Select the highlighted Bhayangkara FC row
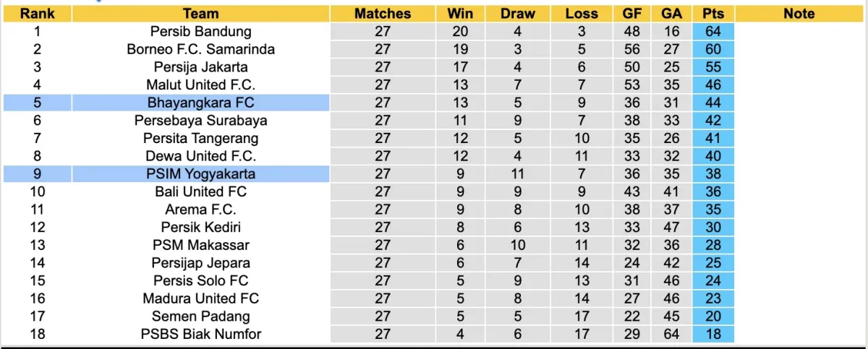Viewport: 868px width, 349px height. [x=201, y=103]
